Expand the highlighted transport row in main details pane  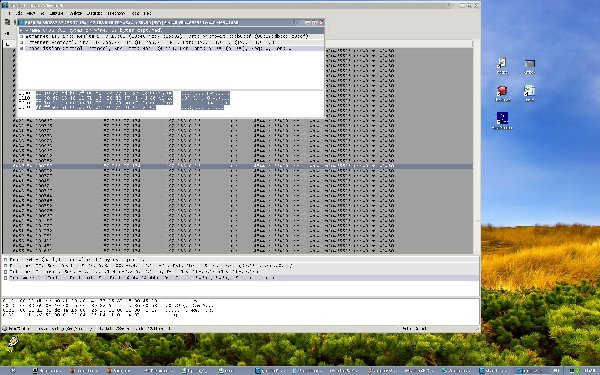pyautogui.click(x=5, y=278)
